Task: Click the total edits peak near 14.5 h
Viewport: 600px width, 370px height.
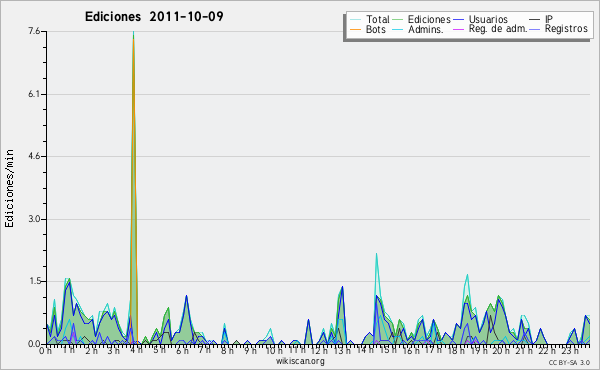Action: [x=376, y=254]
